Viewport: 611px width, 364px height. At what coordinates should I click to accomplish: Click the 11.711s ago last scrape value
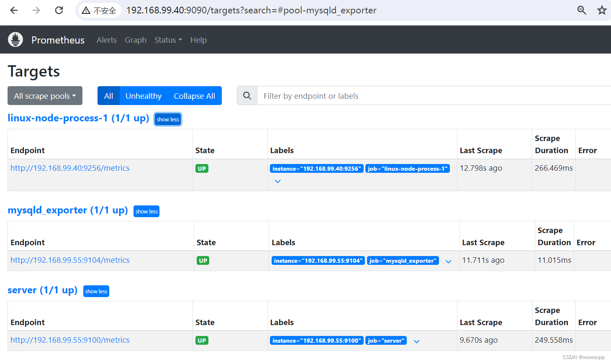[483, 260]
